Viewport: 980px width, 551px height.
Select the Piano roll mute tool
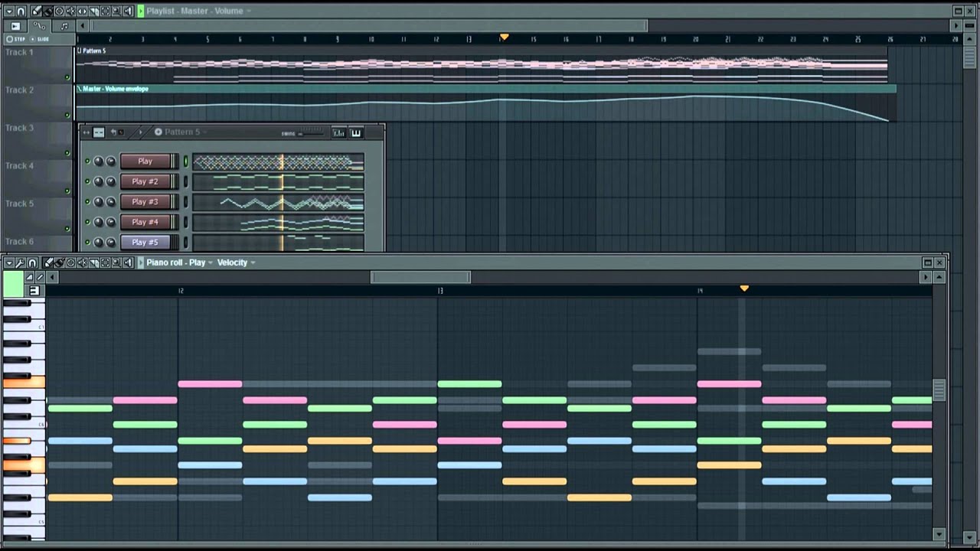(82, 262)
